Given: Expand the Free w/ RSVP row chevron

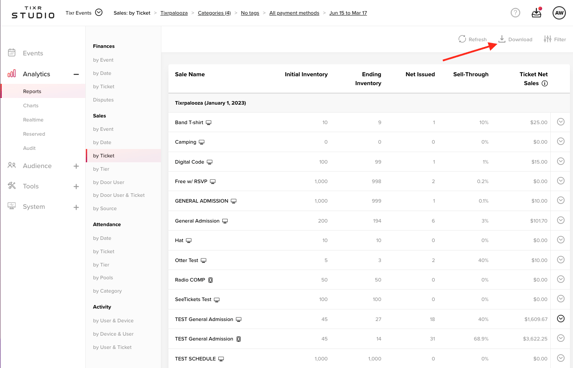Looking at the screenshot, I should [x=561, y=181].
